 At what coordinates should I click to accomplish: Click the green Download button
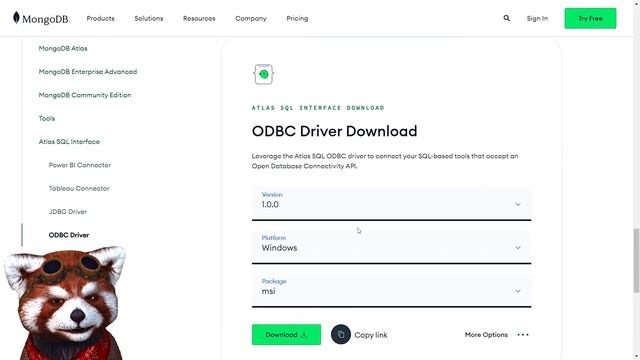286,335
